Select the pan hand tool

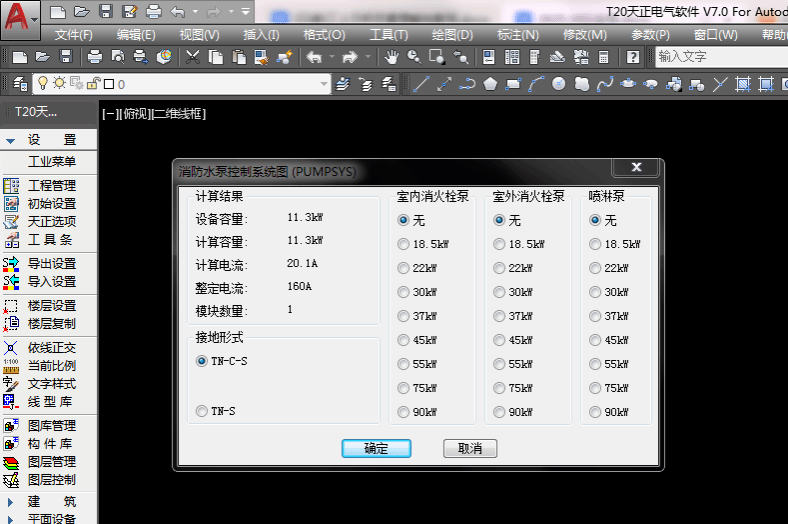(x=391, y=57)
